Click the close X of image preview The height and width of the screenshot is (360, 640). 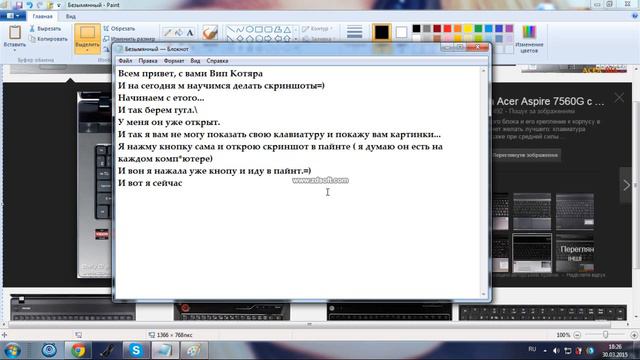pyautogui.click(x=619, y=98)
